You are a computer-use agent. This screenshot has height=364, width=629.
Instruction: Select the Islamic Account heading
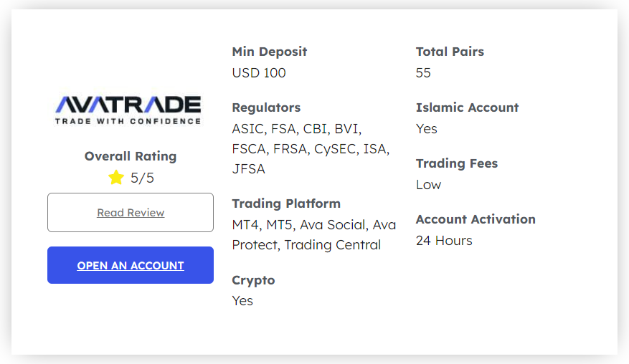(x=467, y=107)
